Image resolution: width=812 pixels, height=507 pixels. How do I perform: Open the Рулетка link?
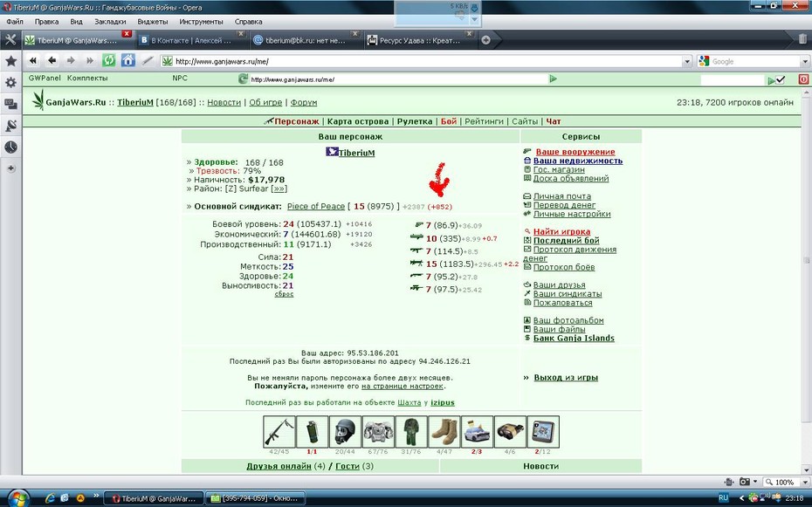pos(414,121)
